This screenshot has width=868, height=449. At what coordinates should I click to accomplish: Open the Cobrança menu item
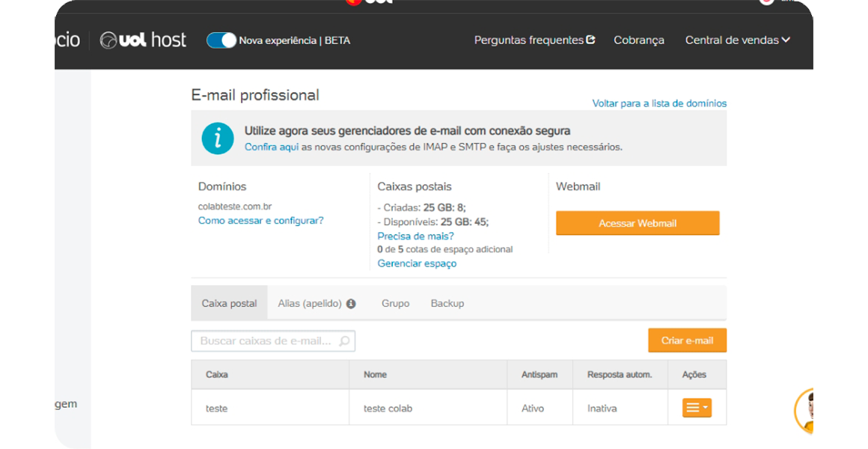[x=639, y=40]
